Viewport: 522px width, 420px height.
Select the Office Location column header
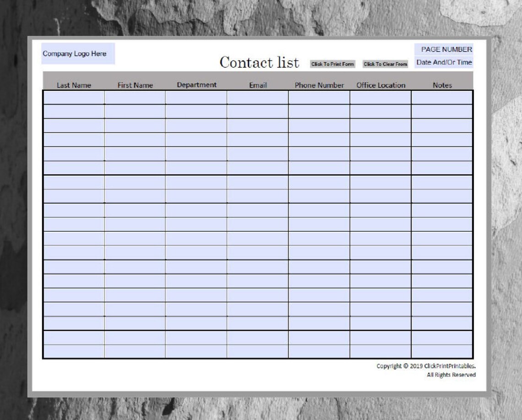tap(381, 85)
